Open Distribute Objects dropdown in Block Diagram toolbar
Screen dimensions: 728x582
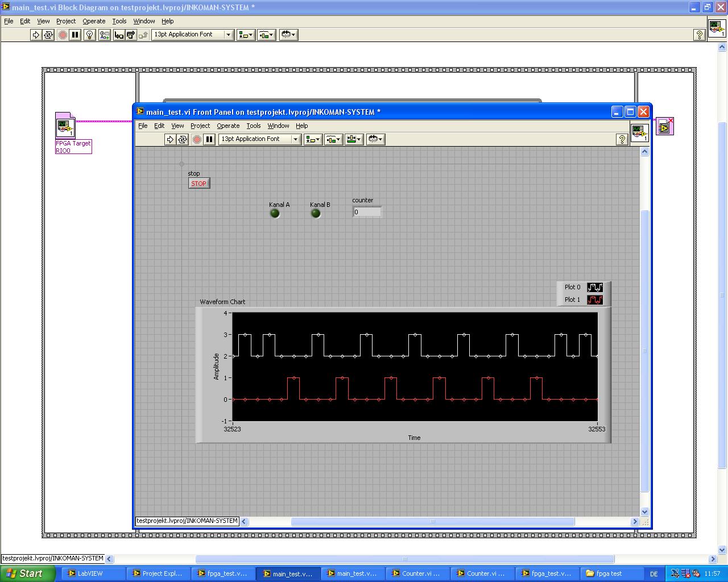(266, 35)
